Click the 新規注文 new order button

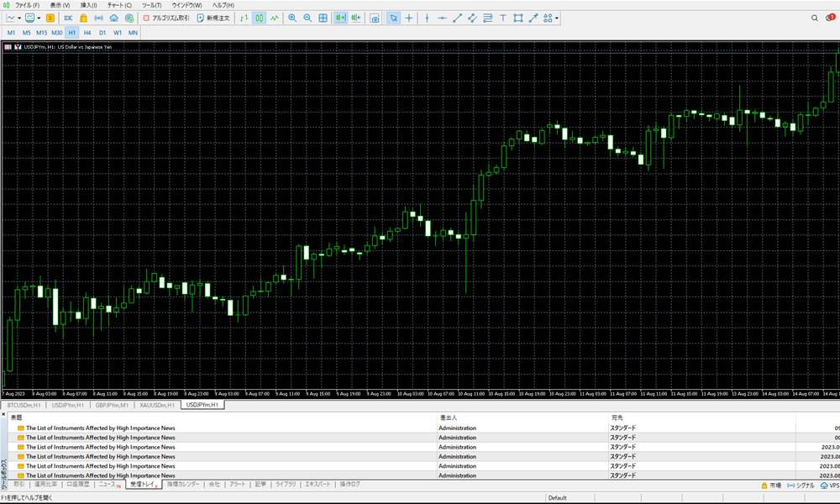[213, 18]
